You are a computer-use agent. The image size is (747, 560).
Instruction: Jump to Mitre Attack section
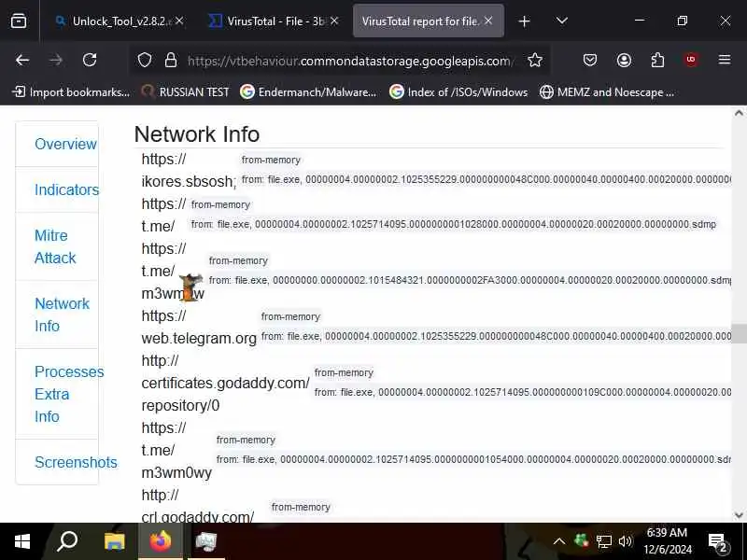pos(55,246)
